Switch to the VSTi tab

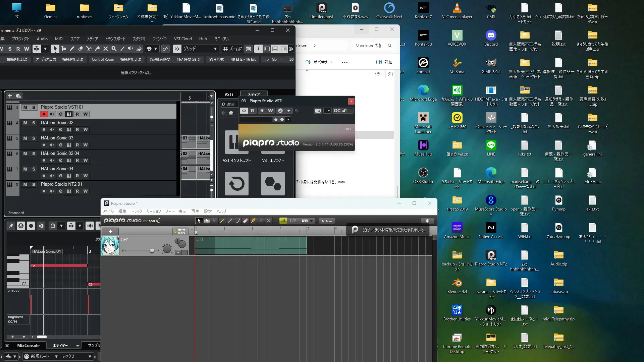pyautogui.click(x=229, y=95)
